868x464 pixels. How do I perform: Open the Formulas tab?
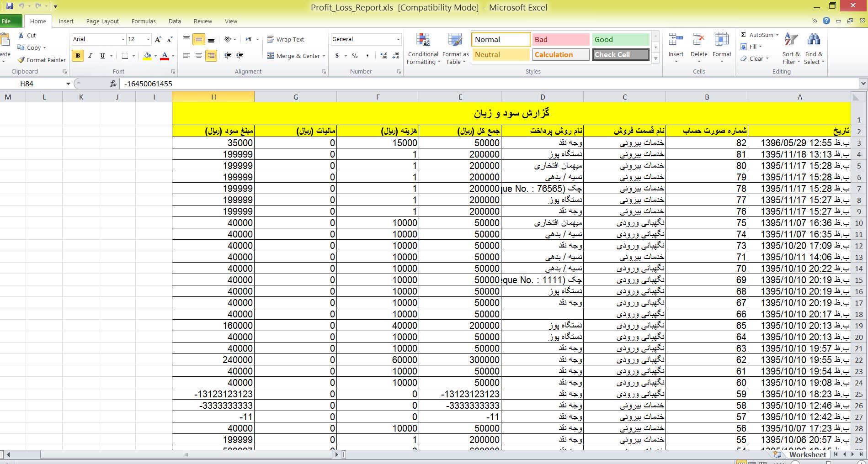tap(144, 21)
